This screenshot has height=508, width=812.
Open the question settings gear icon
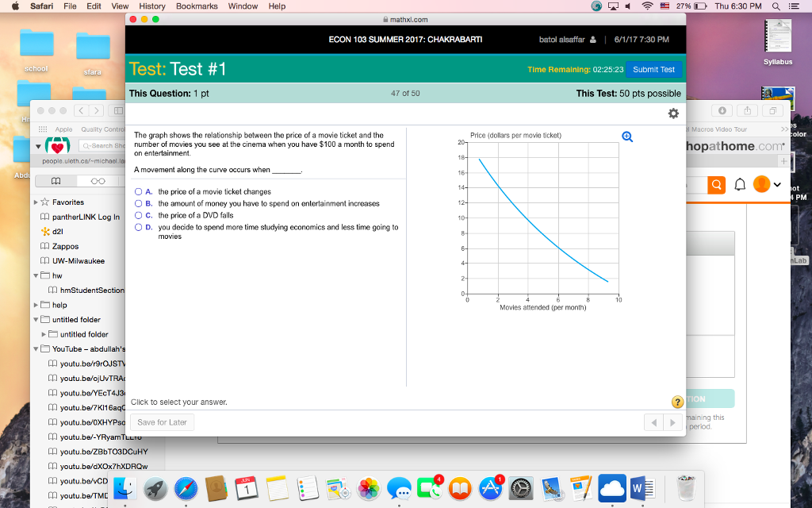tap(673, 114)
